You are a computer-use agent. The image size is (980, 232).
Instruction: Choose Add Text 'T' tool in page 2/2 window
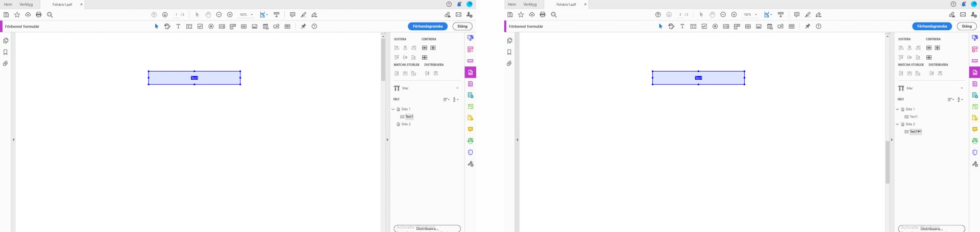(682, 27)
